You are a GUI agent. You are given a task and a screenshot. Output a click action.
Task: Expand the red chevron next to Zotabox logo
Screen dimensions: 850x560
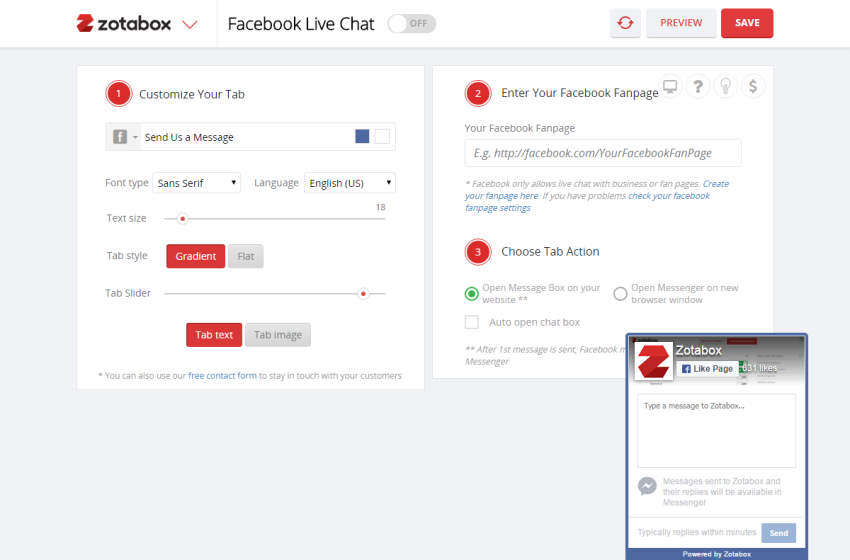tap(190, 24)
